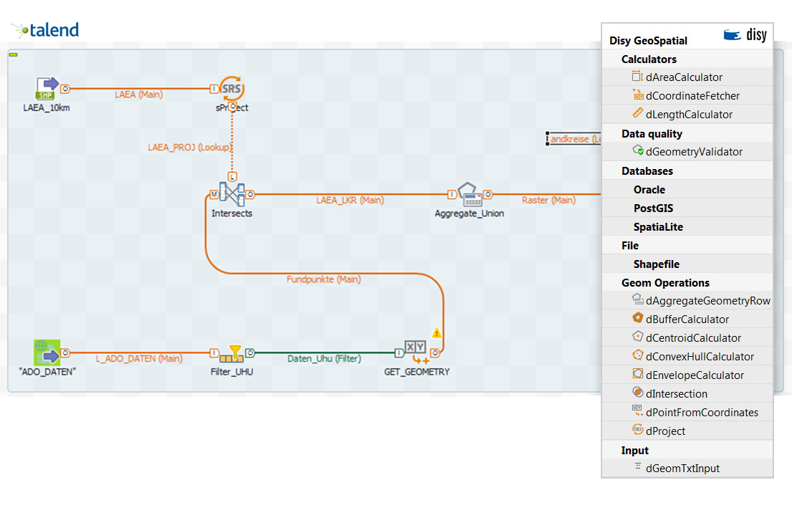Click the dEnvelopeCalculator palette icon
812x528 pixels.
click(638, 373)
